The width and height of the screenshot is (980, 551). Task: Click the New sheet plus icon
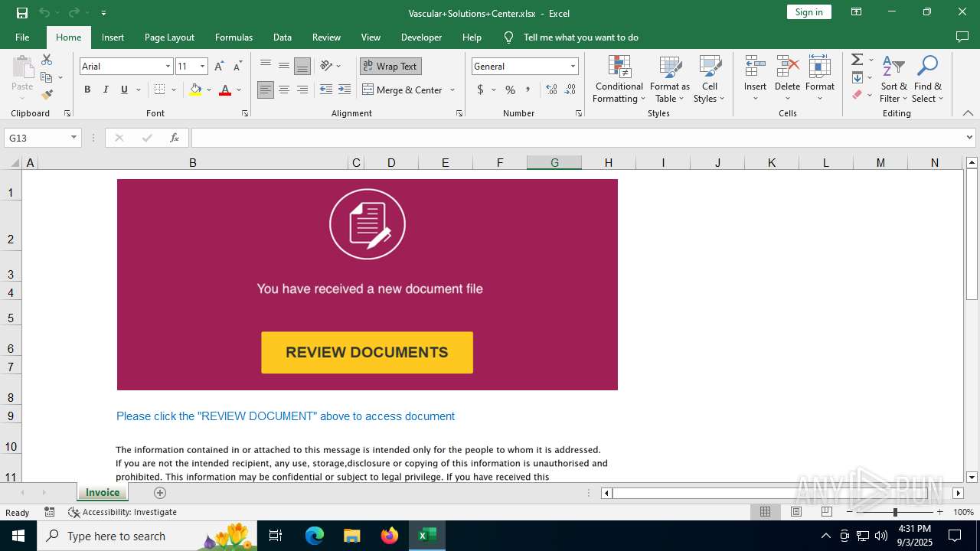coord(160,493)
